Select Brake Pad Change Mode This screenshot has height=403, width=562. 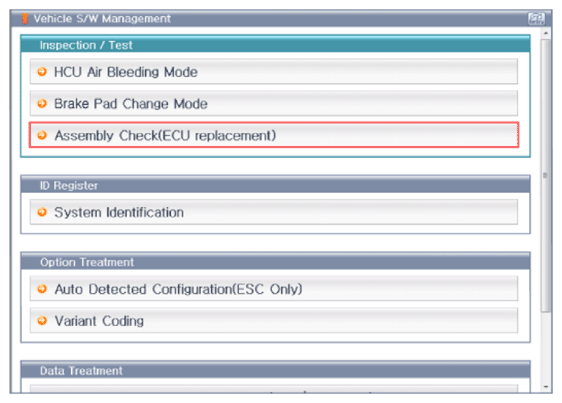[274, 104]
